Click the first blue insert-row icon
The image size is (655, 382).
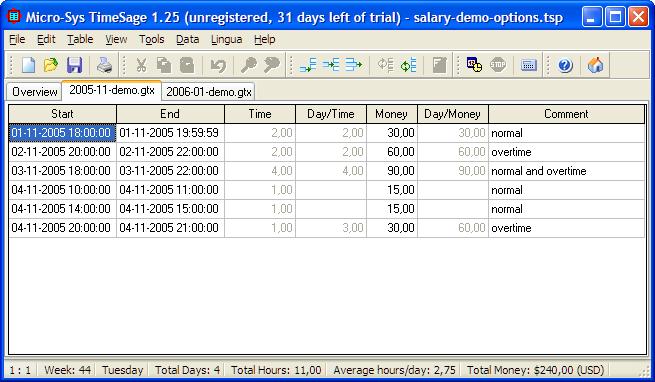point(308,65)
